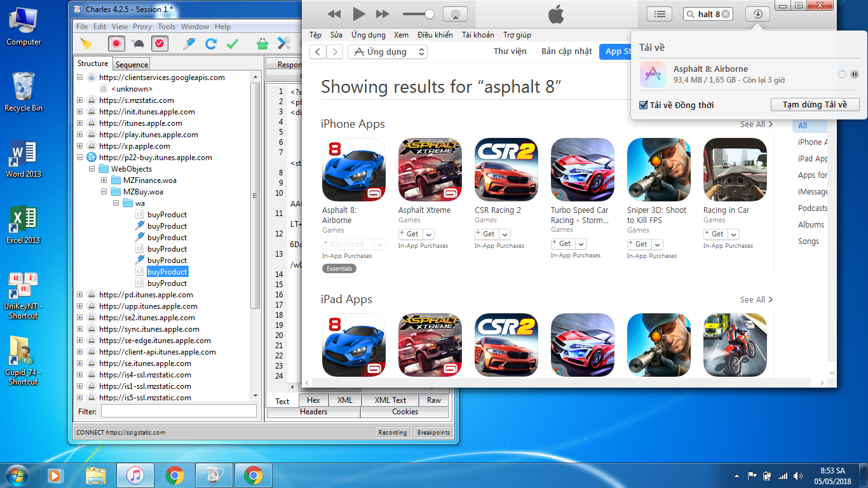868x488 pixels.
Task: Open the Proxy menu in Charles
Action: [142, 27]
